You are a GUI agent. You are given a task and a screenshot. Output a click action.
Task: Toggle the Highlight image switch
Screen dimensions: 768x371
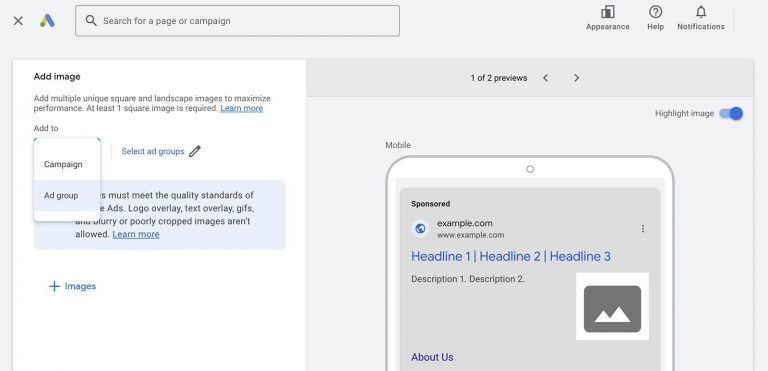click(x=731, y=114)
